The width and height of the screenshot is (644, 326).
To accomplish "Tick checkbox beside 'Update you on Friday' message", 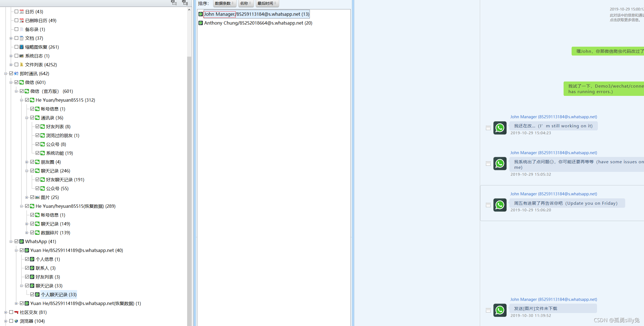I will pyautogui.click(x=488, y=205).
